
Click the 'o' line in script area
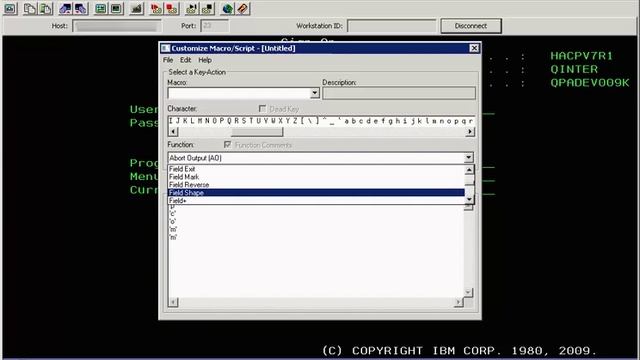tap(173, 222)
